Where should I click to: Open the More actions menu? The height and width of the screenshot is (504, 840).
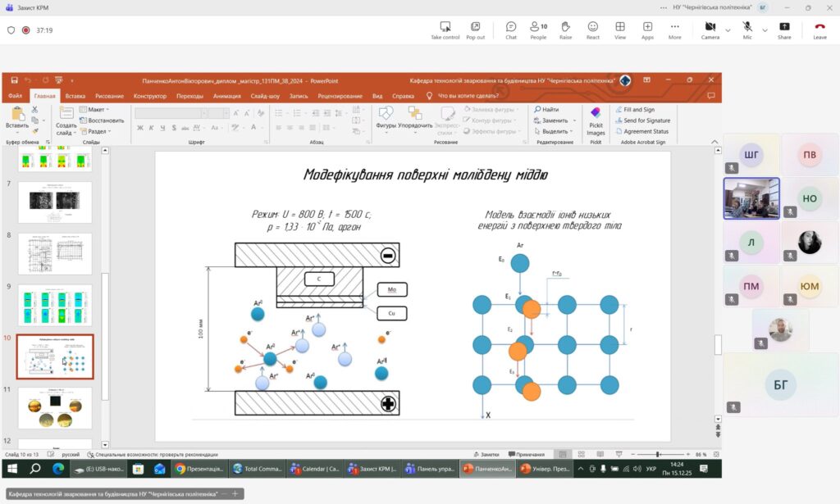tap(674, 30)
